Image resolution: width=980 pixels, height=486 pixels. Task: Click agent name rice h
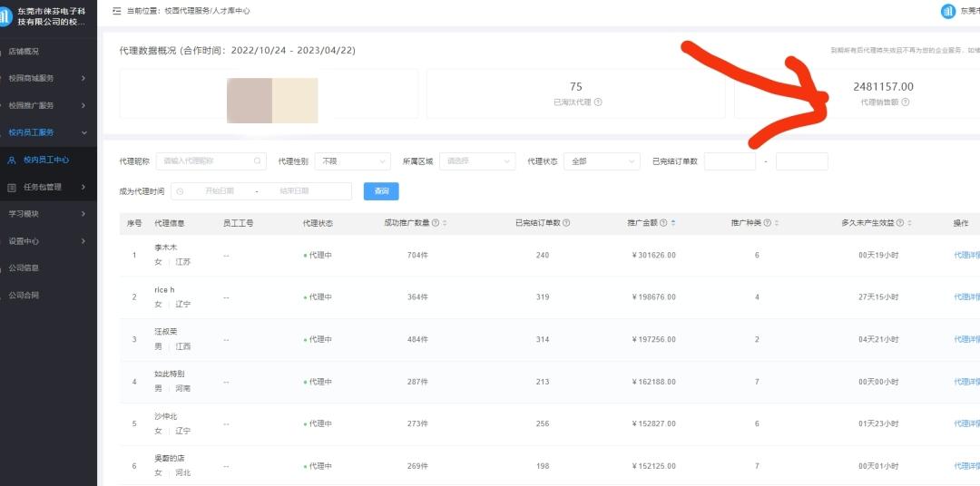(x=164, y=290)
